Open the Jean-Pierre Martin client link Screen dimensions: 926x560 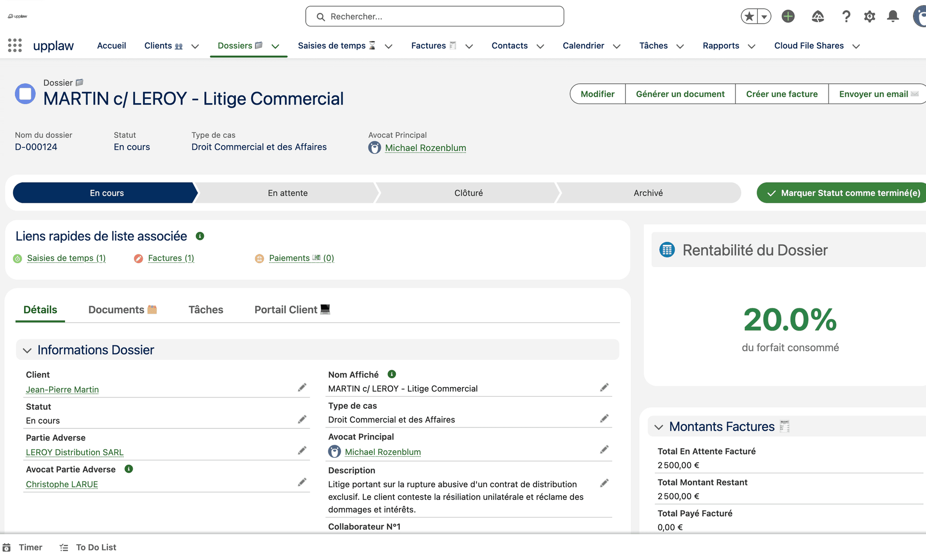(62, 389)
